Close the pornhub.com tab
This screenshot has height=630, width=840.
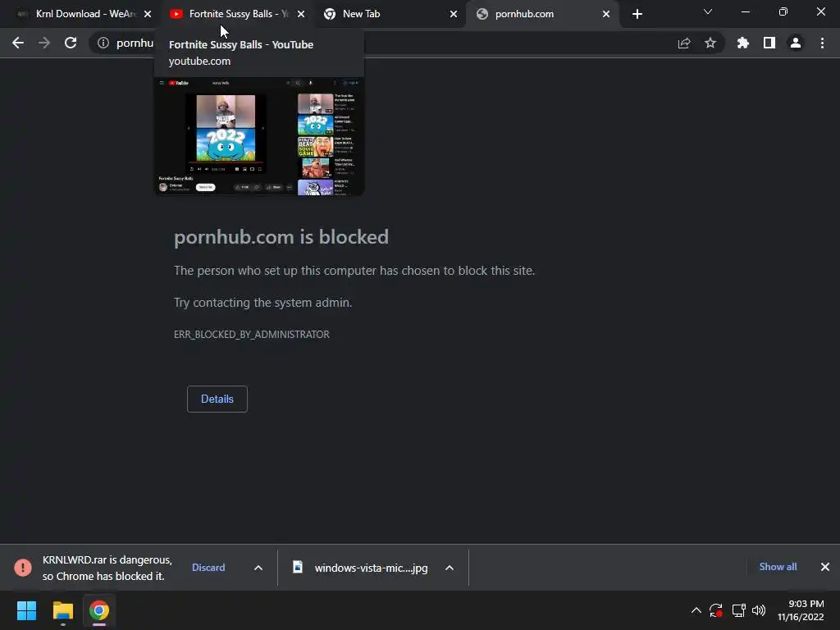pyautogui.click(x=606, y=14)
